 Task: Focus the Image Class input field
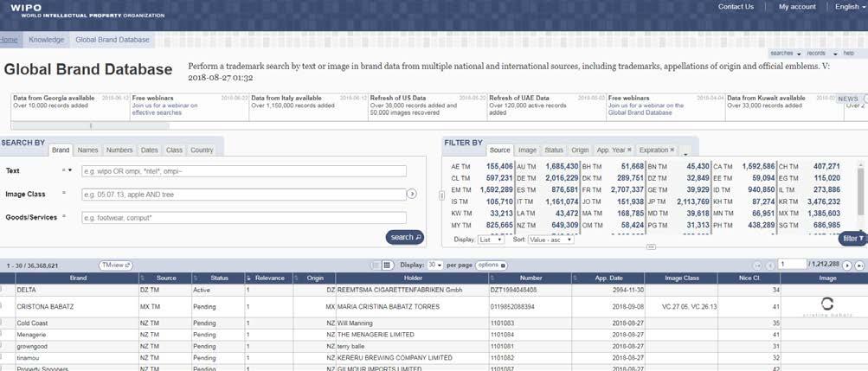pyautogui.click(x=243, y=195)
